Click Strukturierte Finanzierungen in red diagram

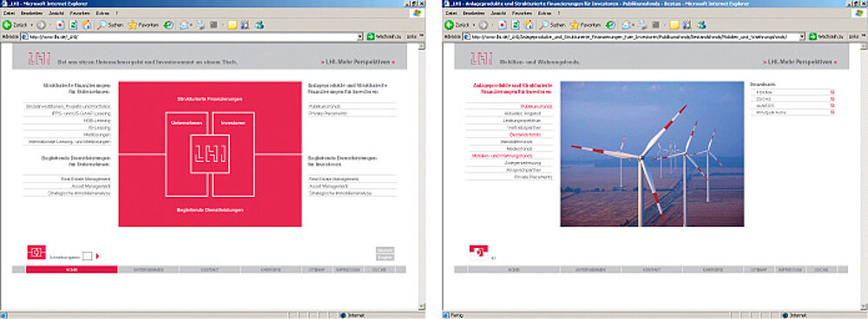tap(210, 99)
